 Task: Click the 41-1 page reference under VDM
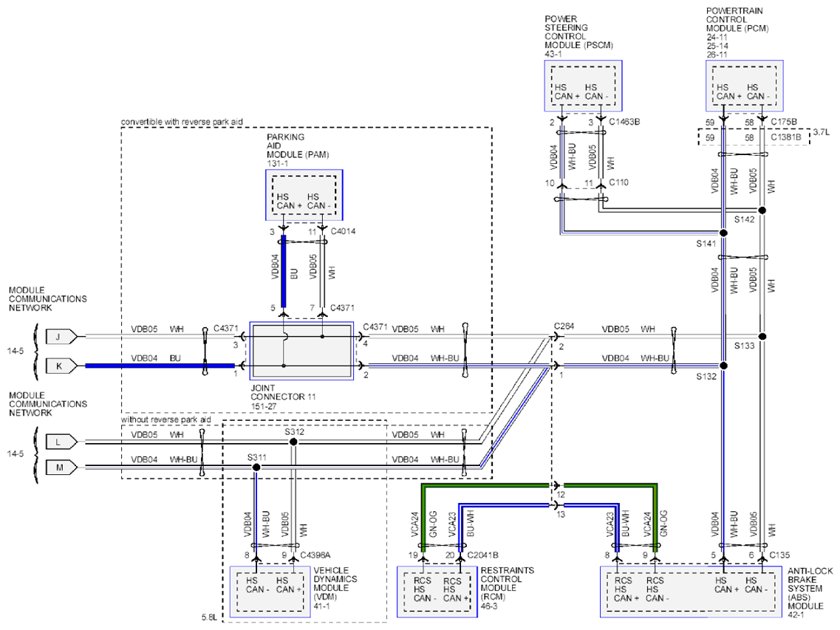pyautogui.click(x=321, y=606)
